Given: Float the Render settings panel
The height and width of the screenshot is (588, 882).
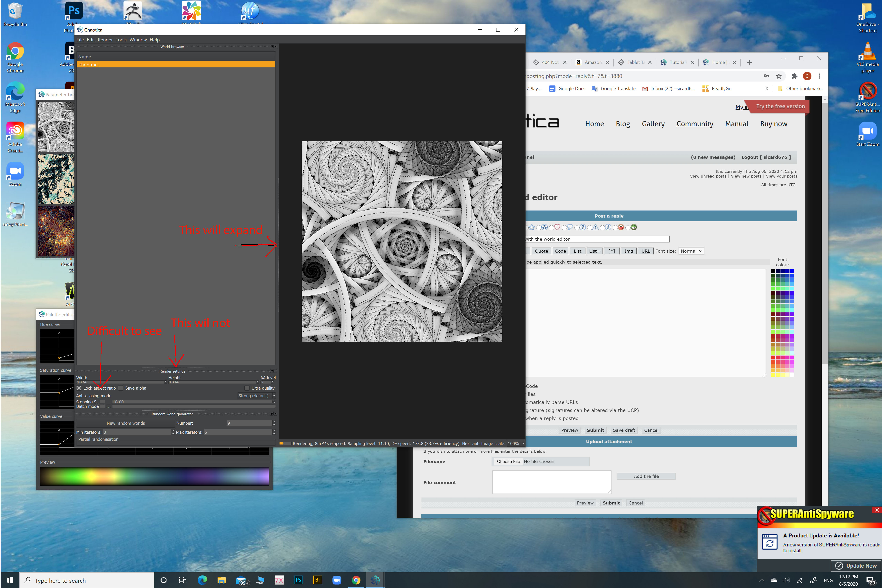Looking at the screenshot, I should point(272,371).
